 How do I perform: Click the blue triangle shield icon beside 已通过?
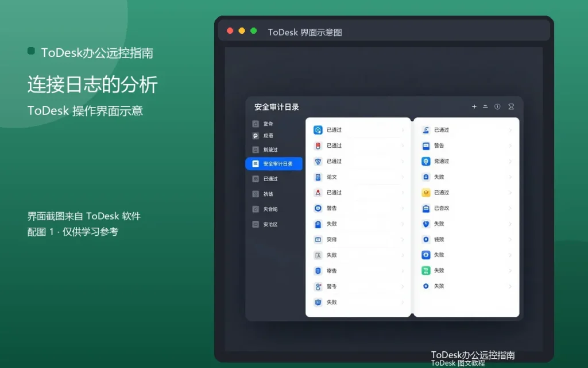[x=318, y=162]
